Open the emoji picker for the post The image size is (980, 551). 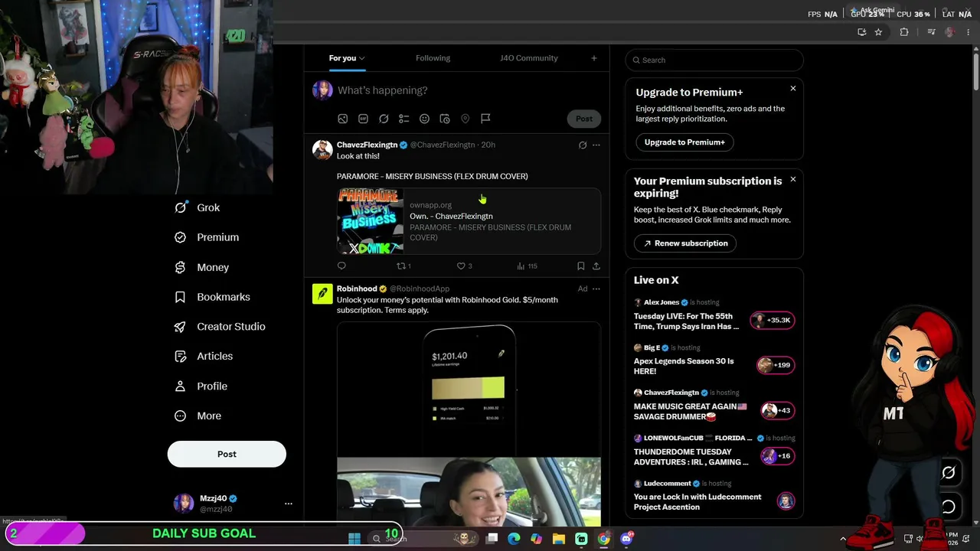coord(424,119)
